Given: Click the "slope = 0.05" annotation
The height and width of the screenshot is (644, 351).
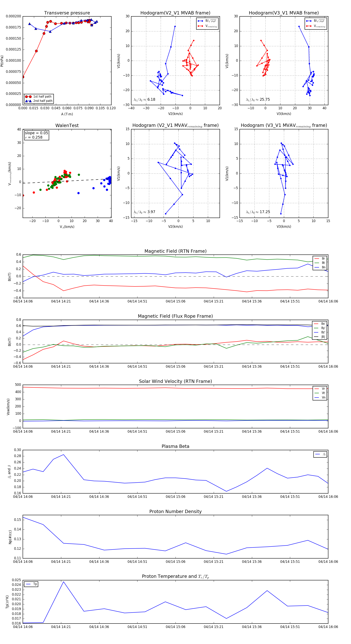Looking at the screenshot, I should point(36,133).
